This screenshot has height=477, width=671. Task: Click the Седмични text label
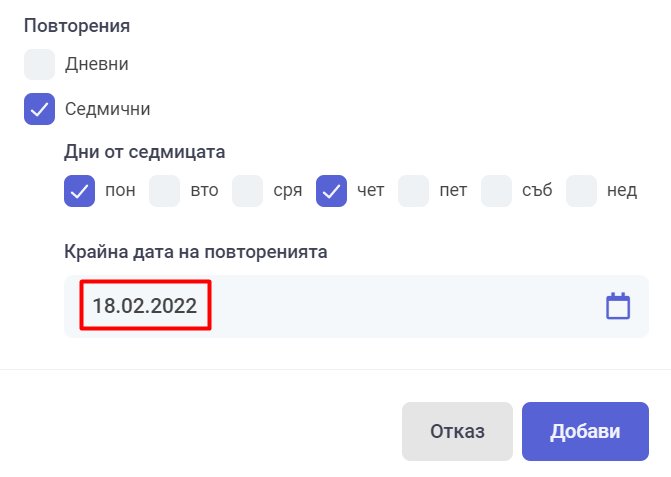pyautogui.click(x=107, y=109)
